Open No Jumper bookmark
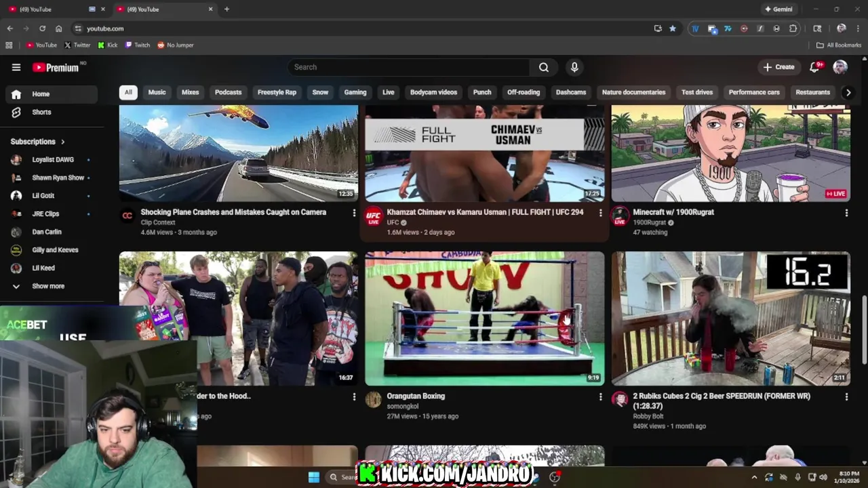This screenshot has width=868, height=488. pos(176,45)
